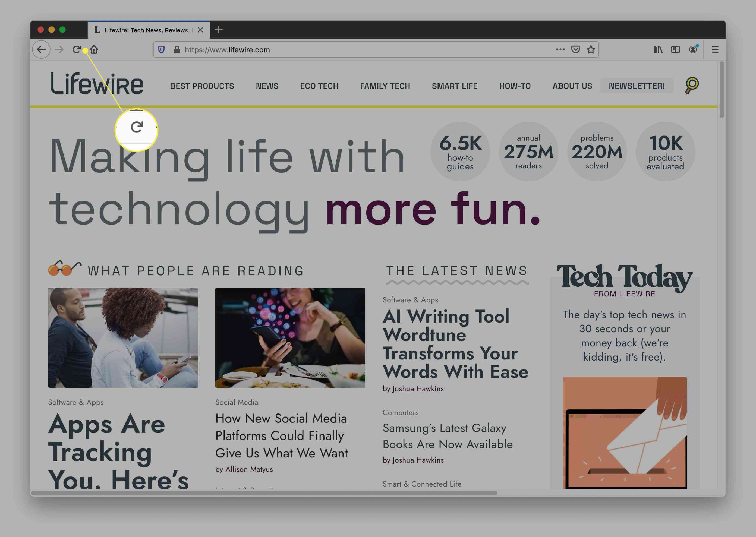Click the reader view icon in toolbar

click(x=675, y=49)
